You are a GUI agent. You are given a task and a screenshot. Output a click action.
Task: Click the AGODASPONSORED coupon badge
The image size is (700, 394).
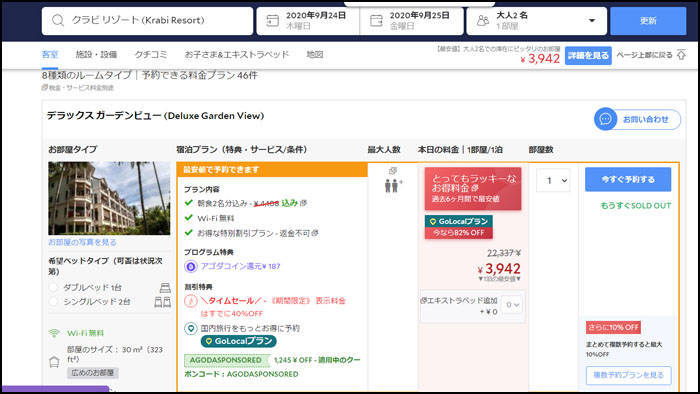tap(227, 360)
